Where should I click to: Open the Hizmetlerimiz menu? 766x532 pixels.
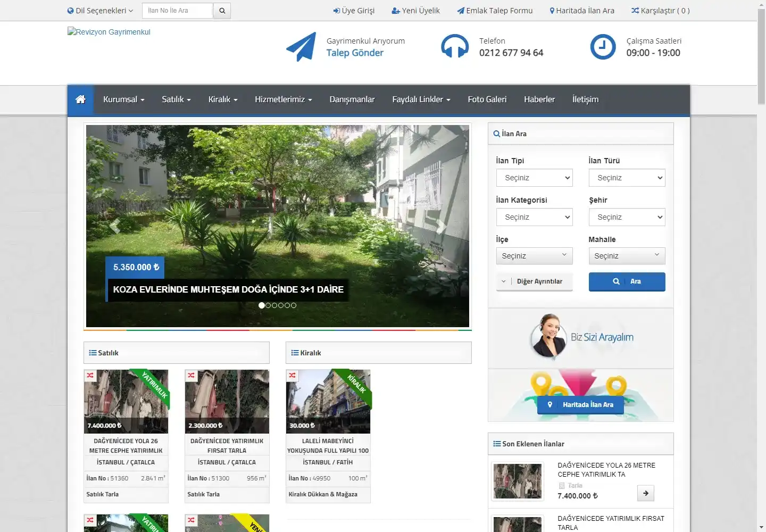click(284, 99)
